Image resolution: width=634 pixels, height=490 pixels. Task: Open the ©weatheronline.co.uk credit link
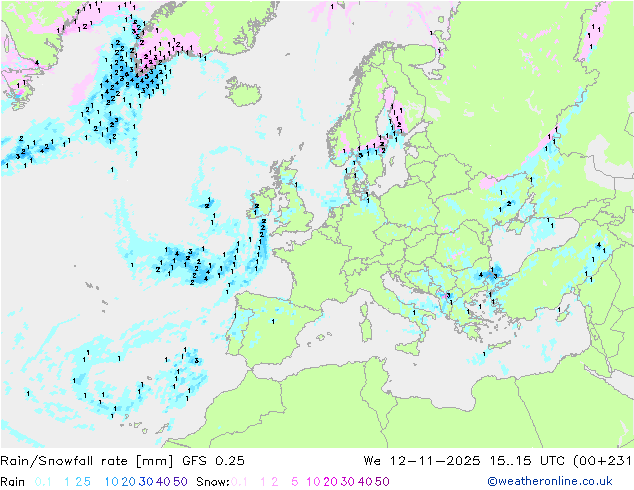[x=550, y=482]
